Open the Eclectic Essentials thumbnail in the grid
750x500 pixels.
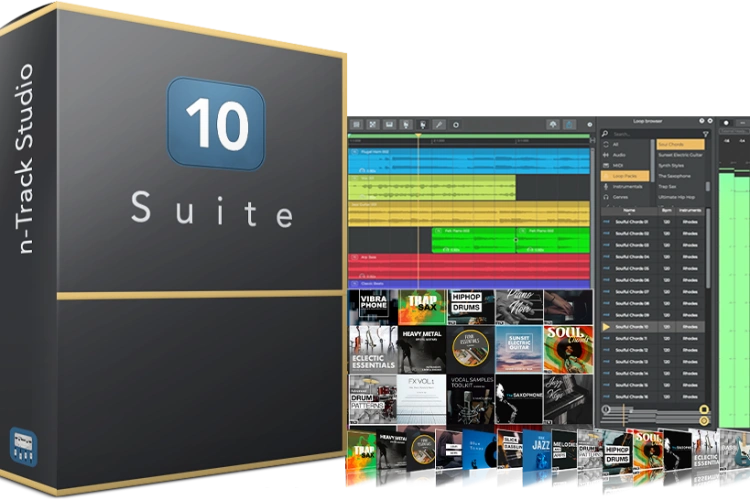[373, 350]
